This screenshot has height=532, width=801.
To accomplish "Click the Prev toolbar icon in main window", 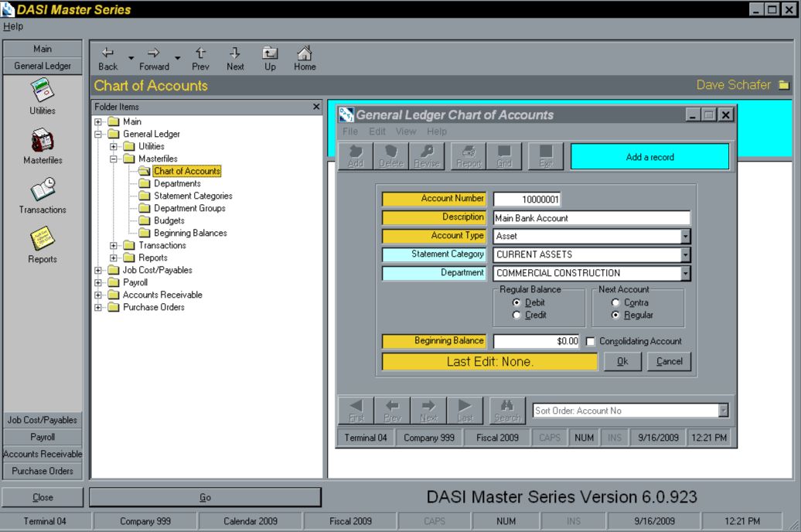I will pyautogui.click(x=200, y=53).
